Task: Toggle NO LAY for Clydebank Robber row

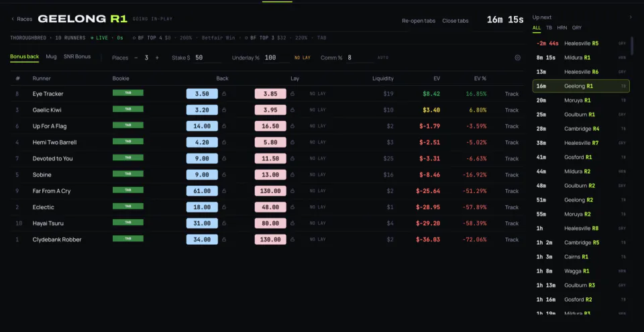Action: tap(317, 239)
